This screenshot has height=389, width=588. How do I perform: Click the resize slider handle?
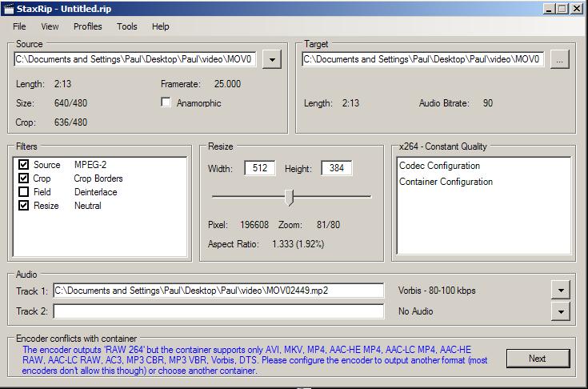[x=289, y=198]
